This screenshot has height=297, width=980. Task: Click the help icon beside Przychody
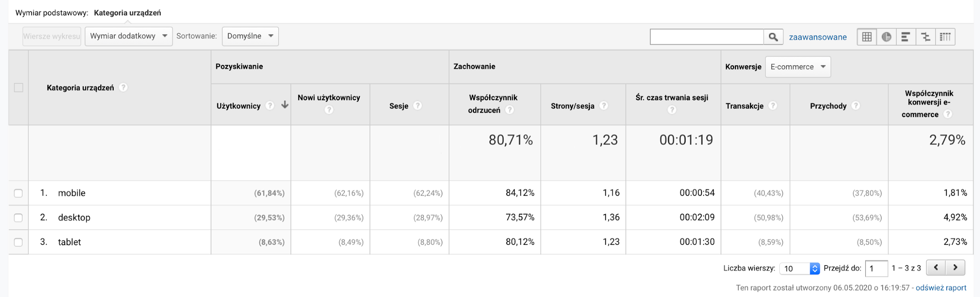coord(856,106)
